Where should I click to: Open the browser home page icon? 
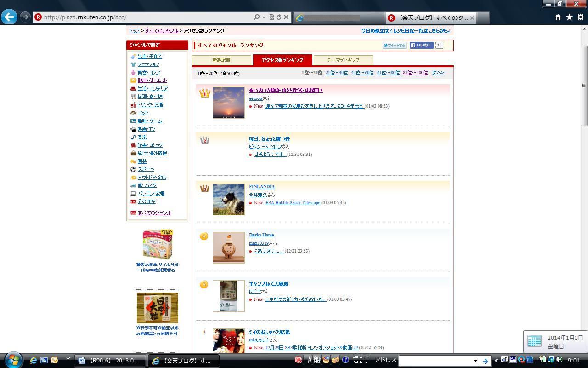click(558, 17)
